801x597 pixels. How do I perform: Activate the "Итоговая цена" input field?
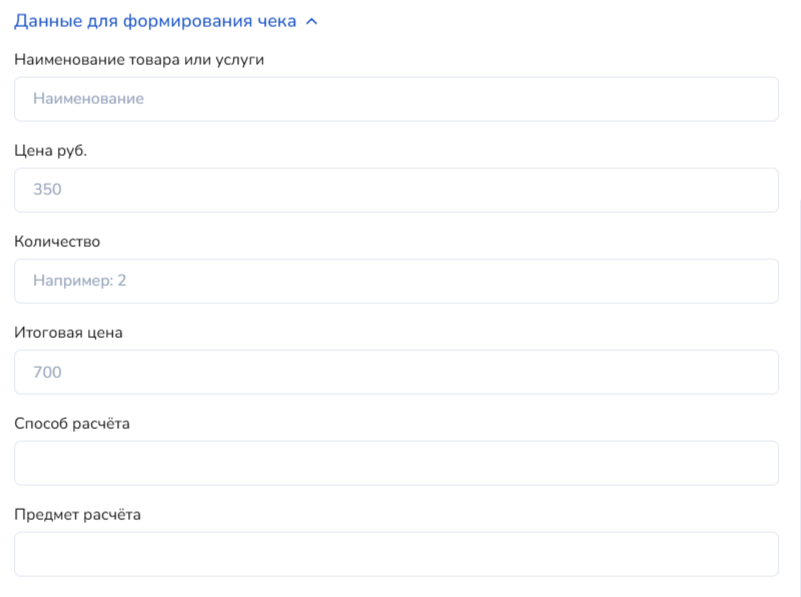(396, 372)
